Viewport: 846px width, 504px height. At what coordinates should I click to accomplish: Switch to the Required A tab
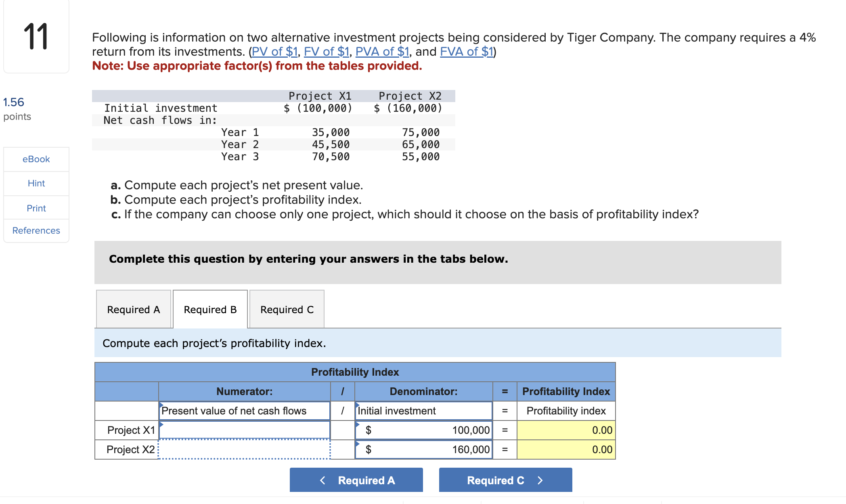pyautogui.click(x=133, y=310)
